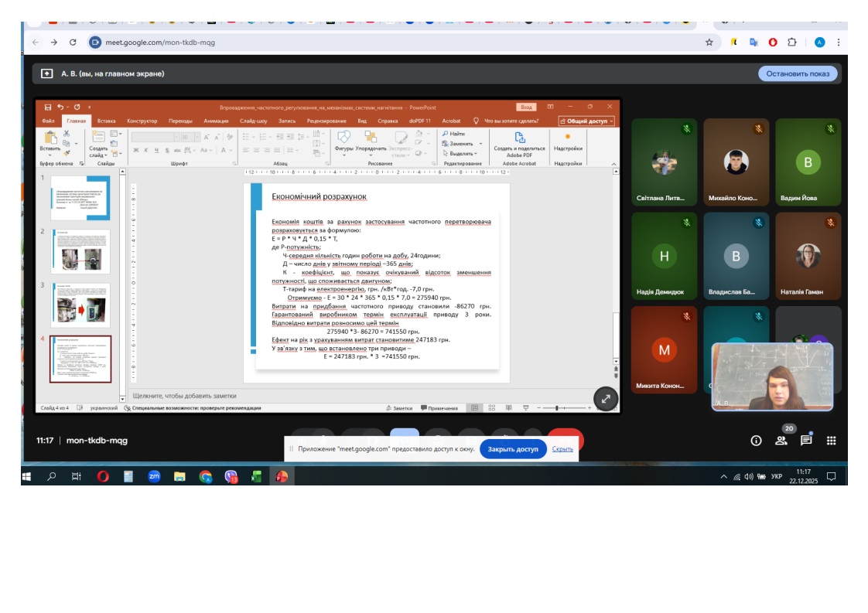This screenshot has width=868, height=613.
Task: Click Найти search tool in PowerPoint ribbon
Action: click(454, 134)
